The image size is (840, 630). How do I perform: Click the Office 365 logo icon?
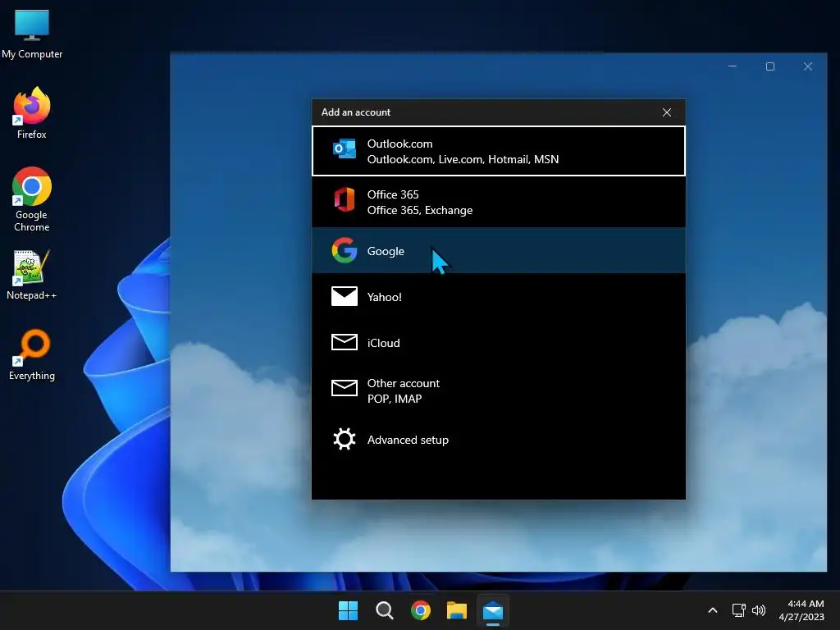click(x=344, y=200)
